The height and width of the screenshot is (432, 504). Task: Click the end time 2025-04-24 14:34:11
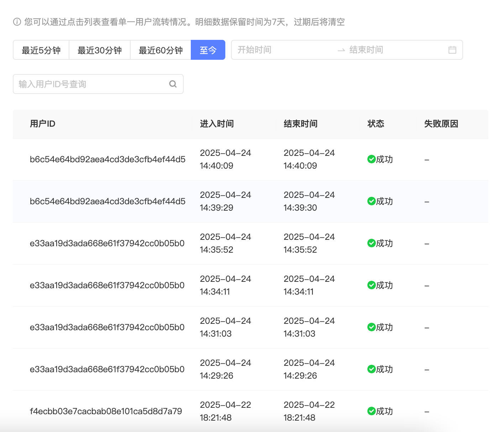click(x=309, y=285)
